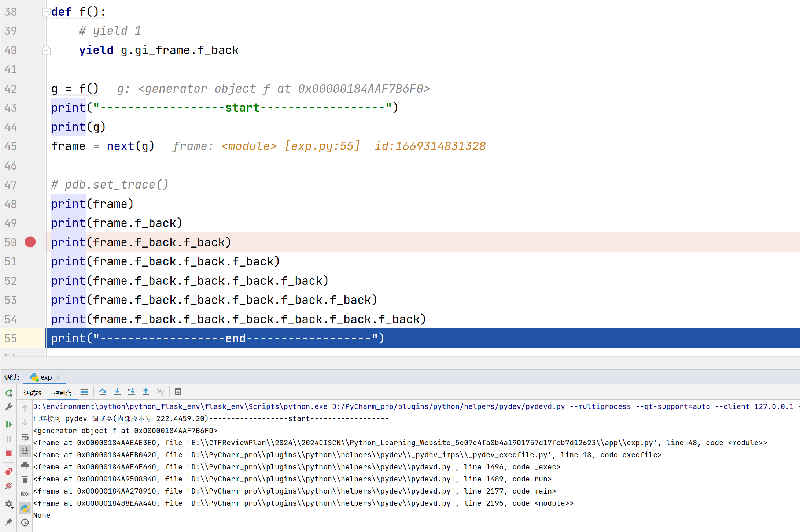Go up the stack trace arrow
Screen dimensions: 800x532
(25, 408)
